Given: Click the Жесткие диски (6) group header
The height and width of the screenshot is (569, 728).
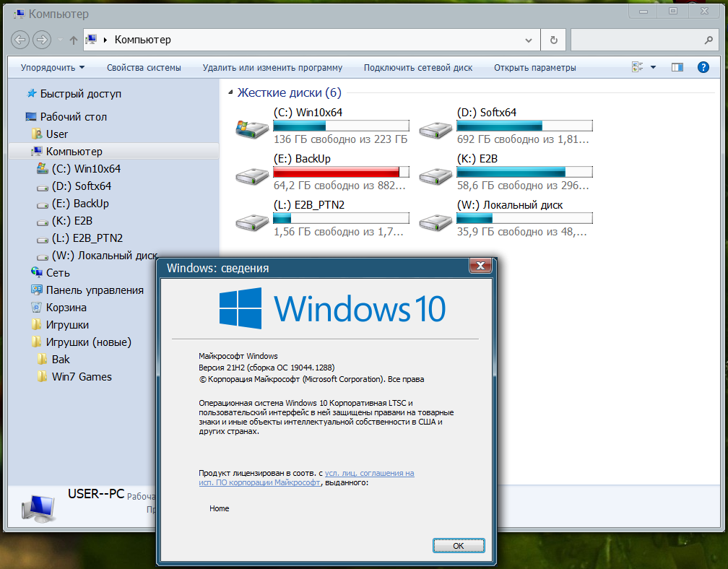Looking at the screenshot, I should 289,93.
